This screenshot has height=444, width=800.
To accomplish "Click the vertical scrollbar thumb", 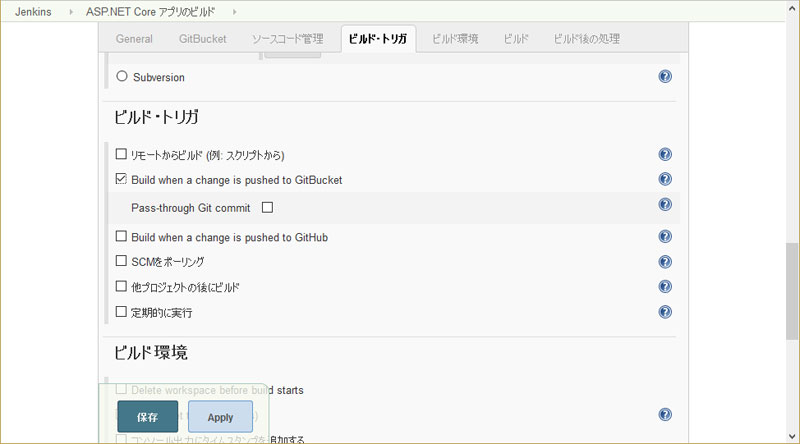I will pyautogui.click(x=792, y=291).
